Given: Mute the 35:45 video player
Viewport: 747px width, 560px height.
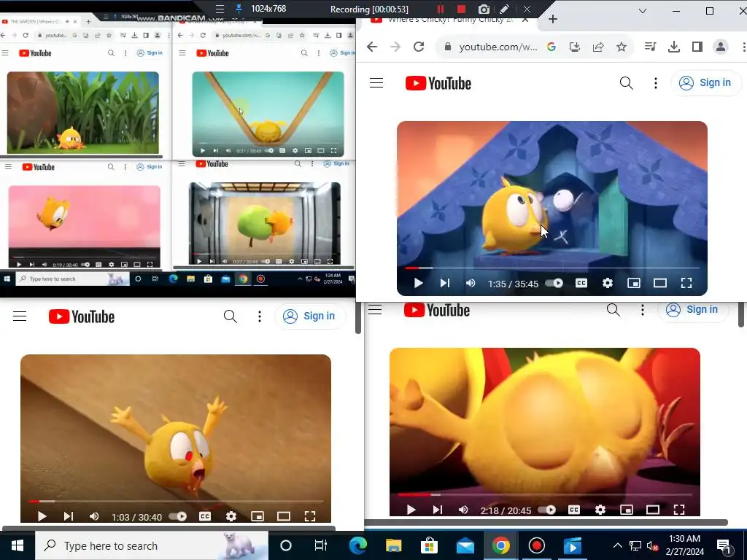Looking at the screenshot, I should 471,284.
